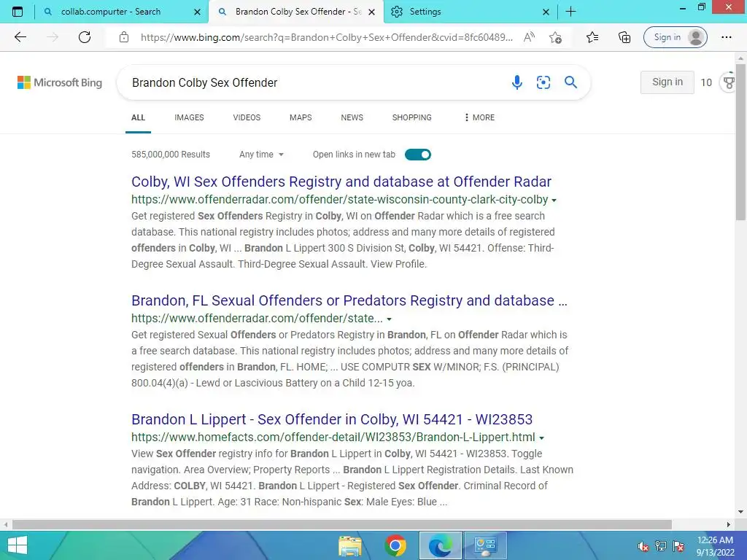
Task: Switch to SHOPPING results tab
Action: (412, 117)
